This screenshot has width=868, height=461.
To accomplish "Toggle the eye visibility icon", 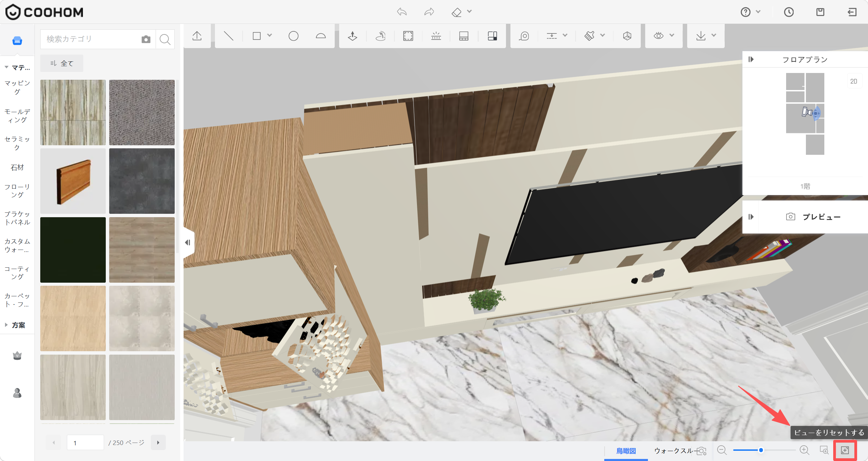I will 659,36.
